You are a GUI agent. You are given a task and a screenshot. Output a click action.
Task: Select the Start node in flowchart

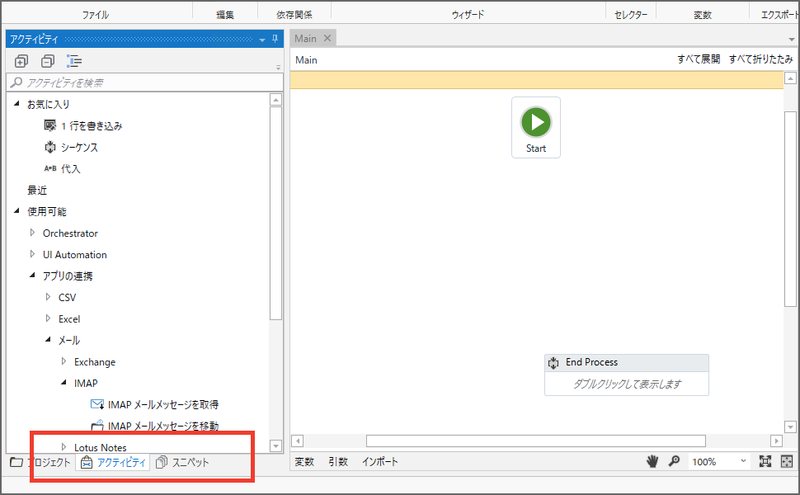tap(536, 128)
